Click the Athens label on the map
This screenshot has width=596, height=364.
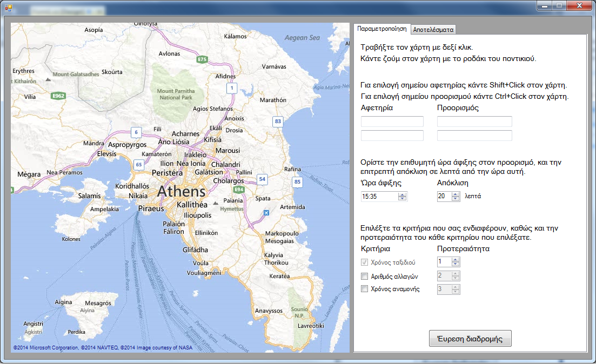tap(182, 192)
